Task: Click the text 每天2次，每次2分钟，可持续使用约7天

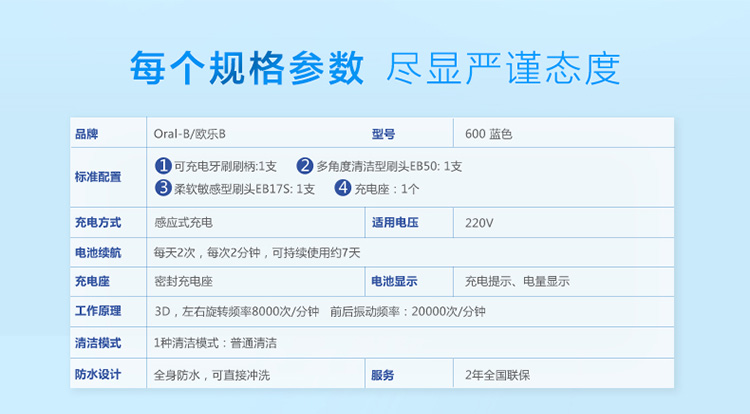Action: tap(257, 252)
